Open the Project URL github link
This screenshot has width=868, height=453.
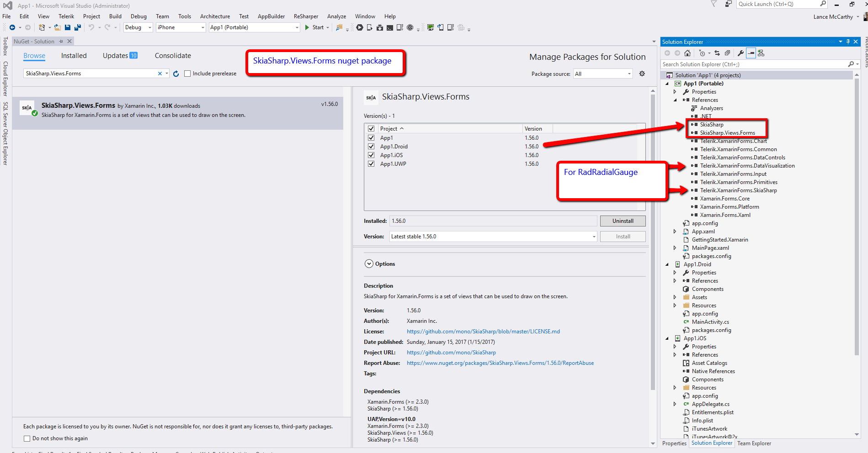[451, 353]
